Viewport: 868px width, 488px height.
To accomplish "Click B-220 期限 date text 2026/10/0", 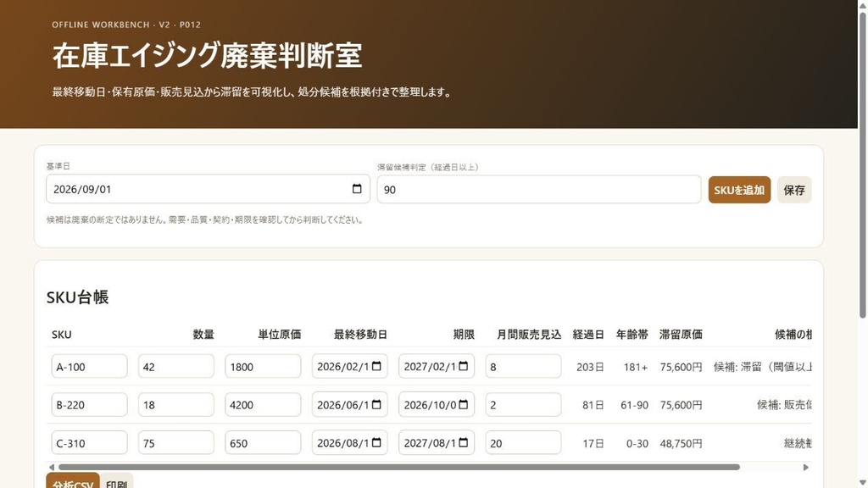I will 430,404.
